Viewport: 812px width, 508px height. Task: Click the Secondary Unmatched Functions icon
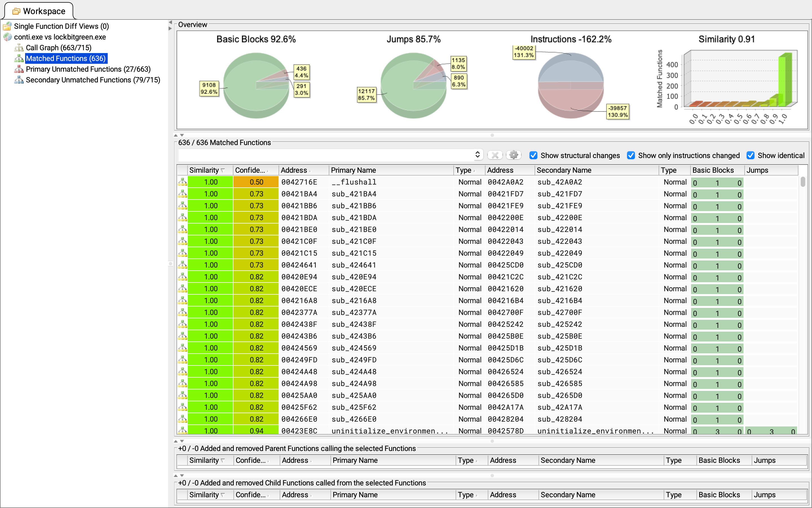19,80
